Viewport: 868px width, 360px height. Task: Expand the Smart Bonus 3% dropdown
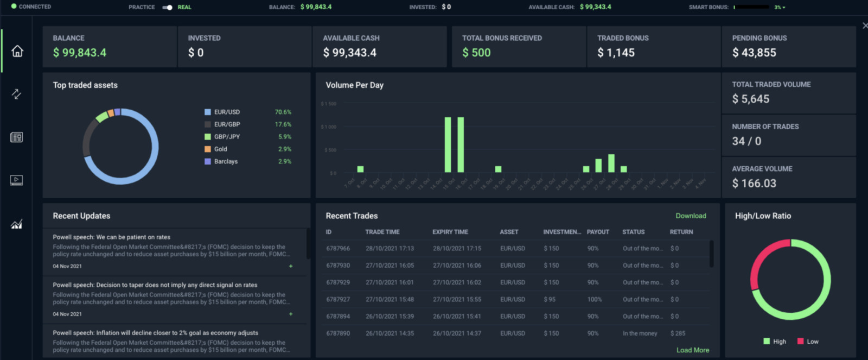[780, 7]
